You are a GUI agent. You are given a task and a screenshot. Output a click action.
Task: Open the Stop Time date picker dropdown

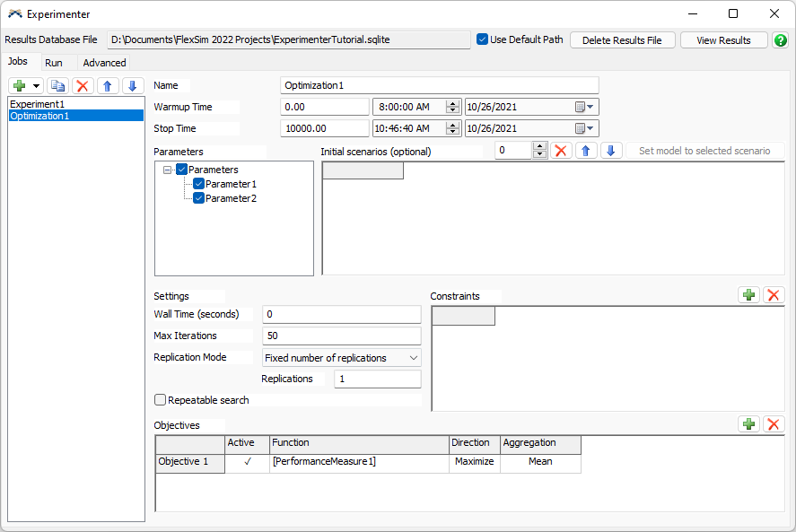click(x=585, y=128)
